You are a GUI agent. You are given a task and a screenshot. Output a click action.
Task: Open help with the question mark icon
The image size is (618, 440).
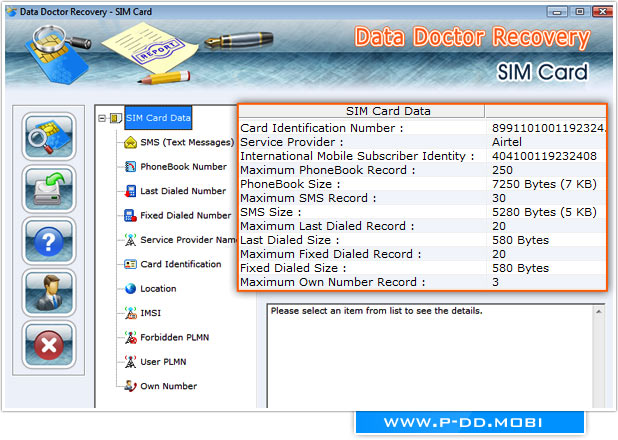(x=48, y=242)
